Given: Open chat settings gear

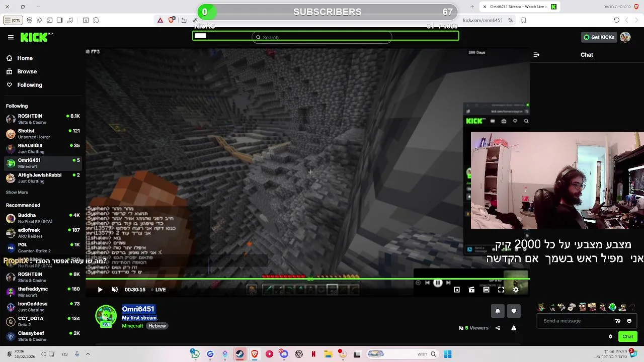Looking at the screenshot, I should pos(610,337).
